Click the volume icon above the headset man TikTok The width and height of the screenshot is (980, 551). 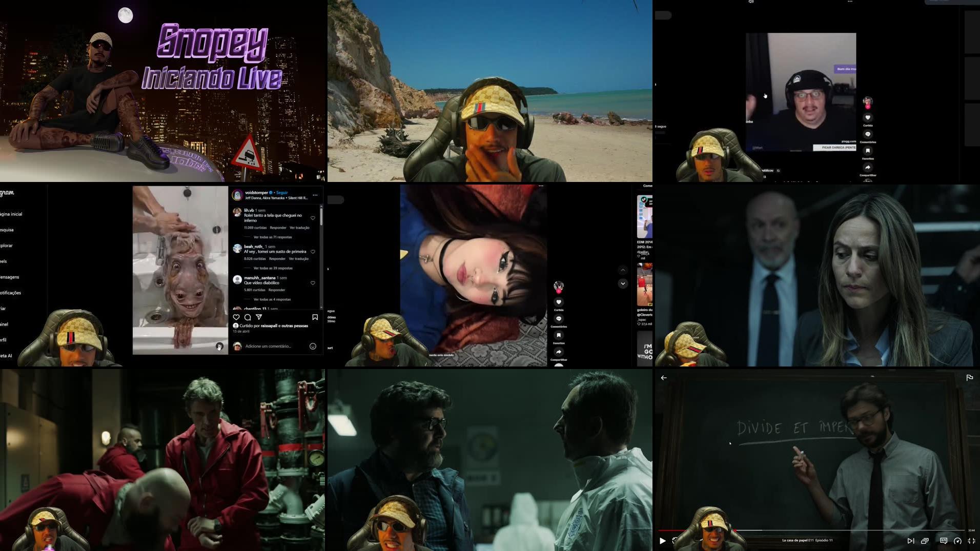[751, 2]
